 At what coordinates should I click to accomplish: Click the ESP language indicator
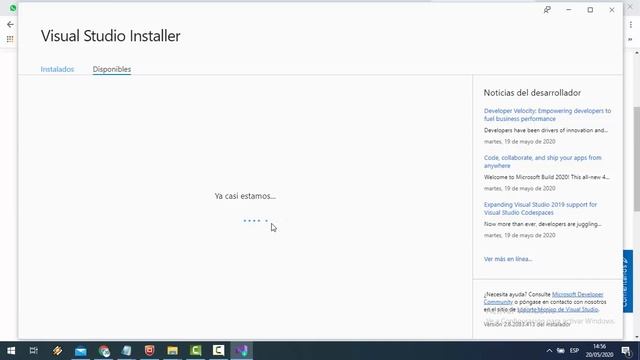click(x=574, y=351)
